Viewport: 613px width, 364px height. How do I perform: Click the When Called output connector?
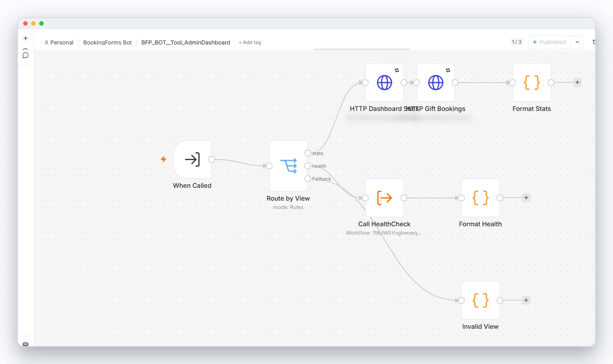[x=211, y=159]
